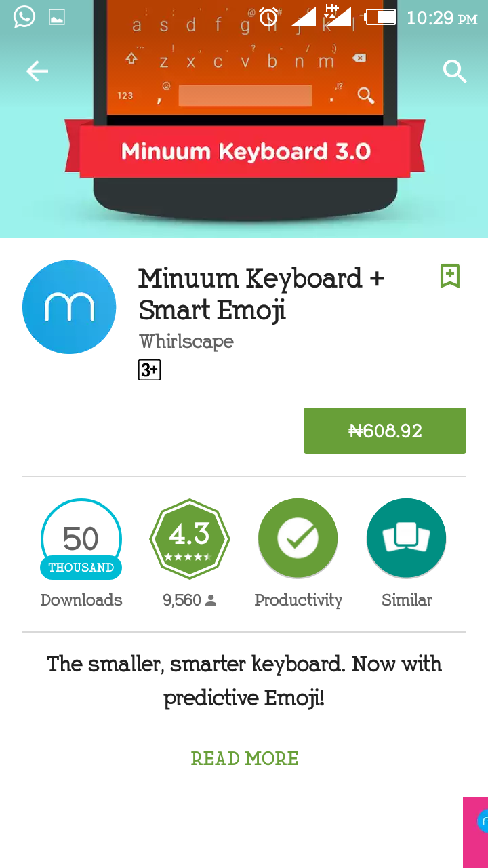This screenshot has height=868, width=488.
Task: Tap the blue Minuum app logo
Action: pos(69,307)
